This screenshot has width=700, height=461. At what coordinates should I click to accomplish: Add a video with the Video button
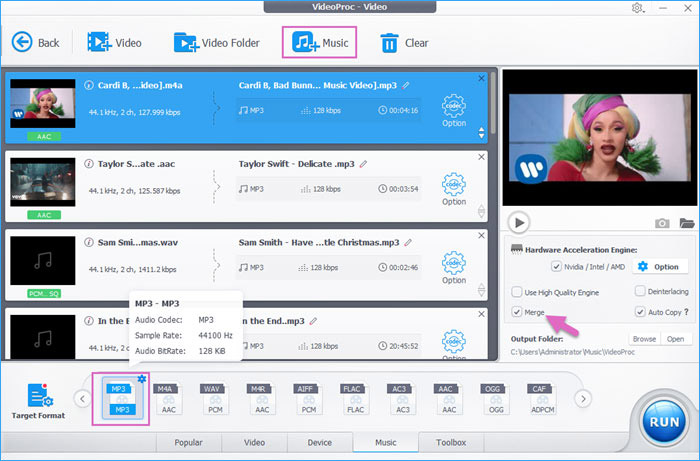coord(114,43)
